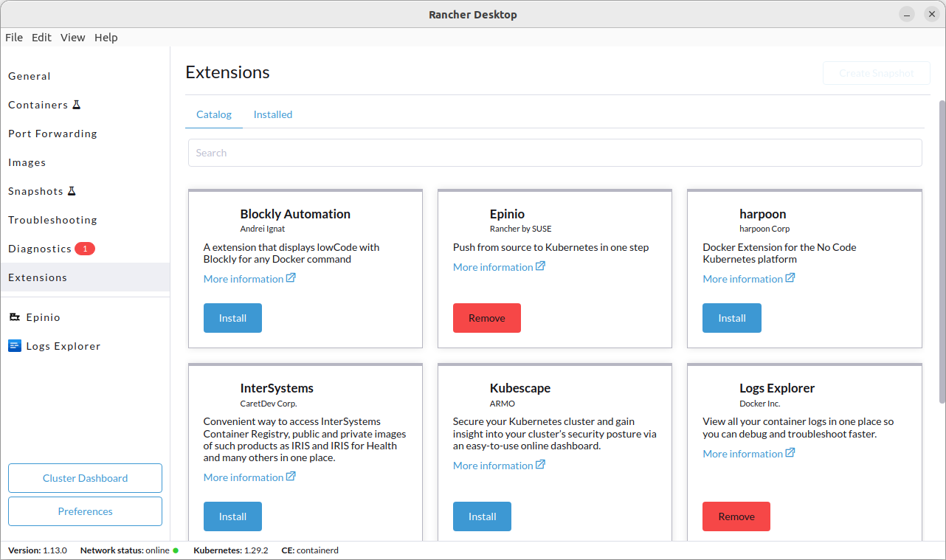Open the Epinio extension page in sidebar
Viewport: 946px width, 560px height.
(85, 317)
